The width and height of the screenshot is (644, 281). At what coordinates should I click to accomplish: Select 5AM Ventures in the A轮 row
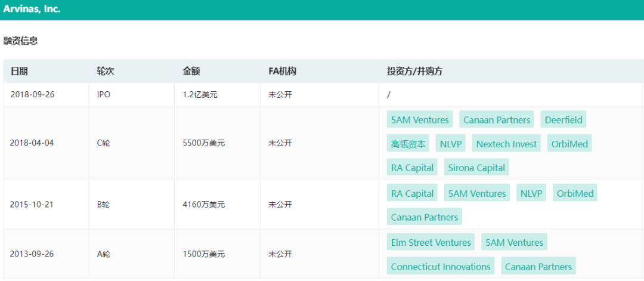point(514,242)
